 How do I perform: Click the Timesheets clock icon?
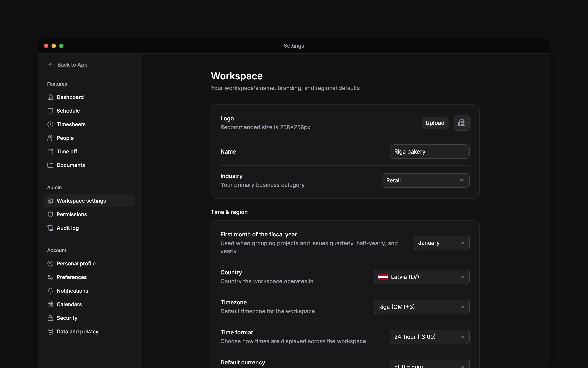click(50, 124)
